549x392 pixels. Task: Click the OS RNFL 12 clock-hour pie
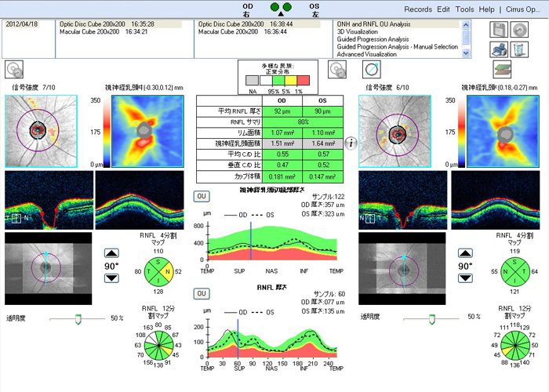point(514,346)
